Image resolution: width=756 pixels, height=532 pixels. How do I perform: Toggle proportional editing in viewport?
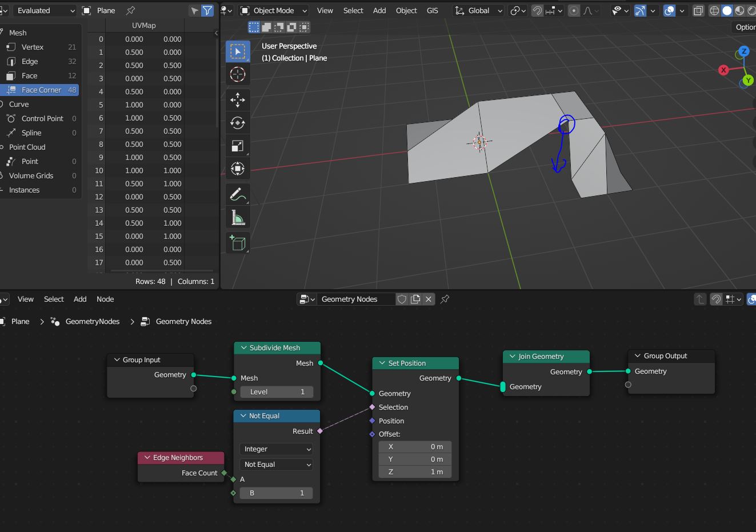[574, 10]
